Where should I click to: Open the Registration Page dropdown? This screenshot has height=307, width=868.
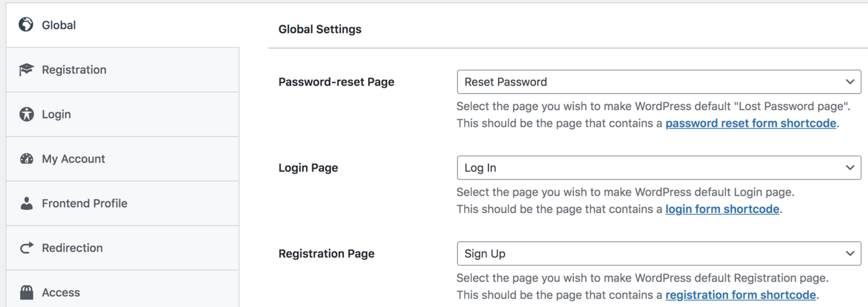coord(659,254)
